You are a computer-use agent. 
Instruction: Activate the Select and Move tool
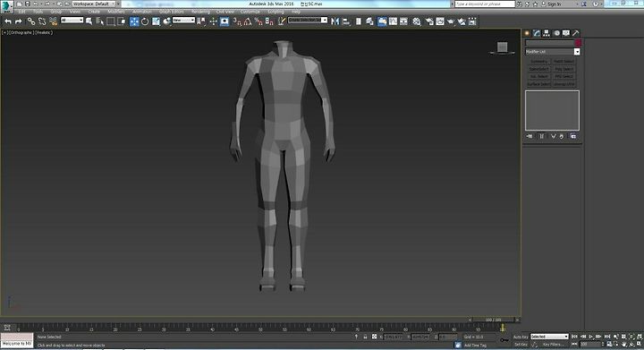(x=134, y=21)
